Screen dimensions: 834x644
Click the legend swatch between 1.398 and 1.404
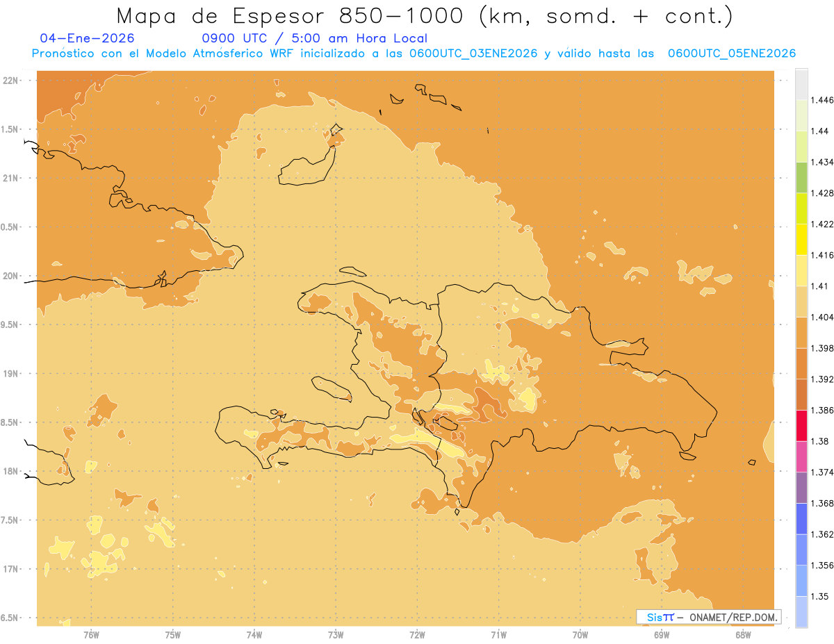(801, 333)
